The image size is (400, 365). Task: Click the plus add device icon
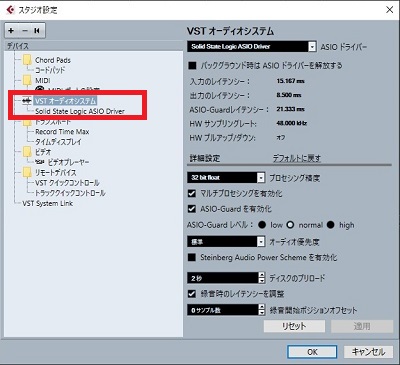11,31
